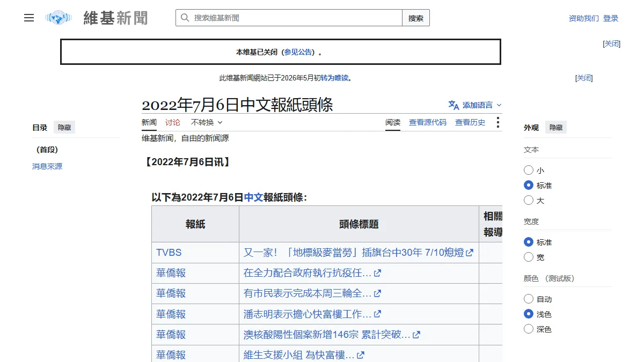Screen dimensions: 644x362
Task: Select light color 浅色
Action: (529, 314)
